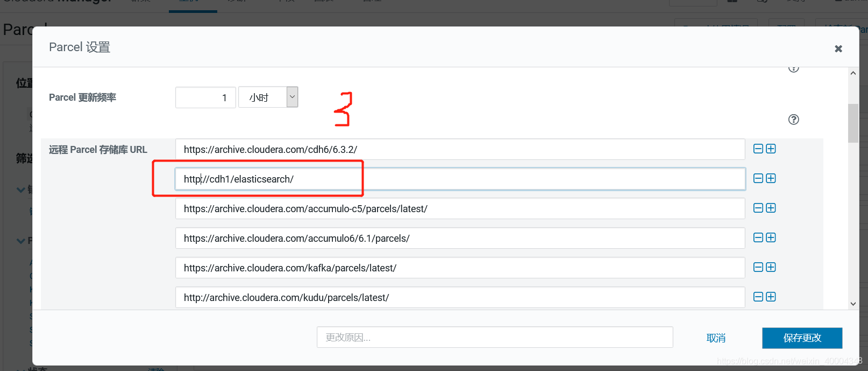Remove the accumulo6/6.1 parcels URL row
Screen dimensions: 868x371
pos(758,237)
